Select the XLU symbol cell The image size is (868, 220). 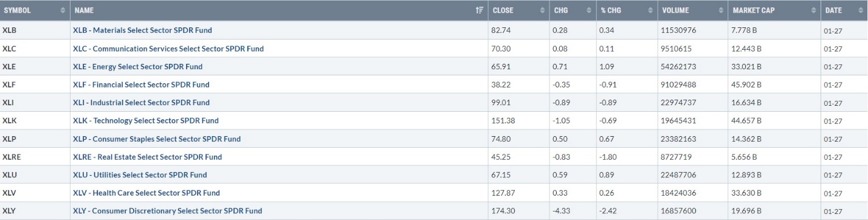tap(35, 174)
